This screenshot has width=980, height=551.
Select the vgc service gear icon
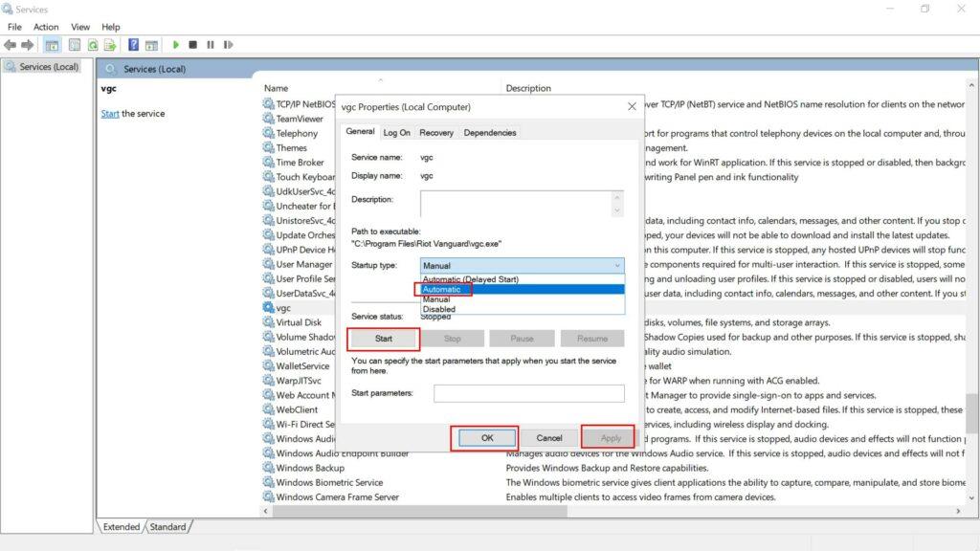pos(269,307)
